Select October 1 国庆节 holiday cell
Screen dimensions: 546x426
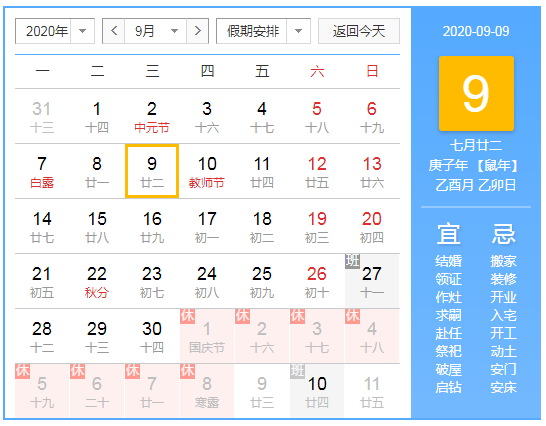coord(207,336)
